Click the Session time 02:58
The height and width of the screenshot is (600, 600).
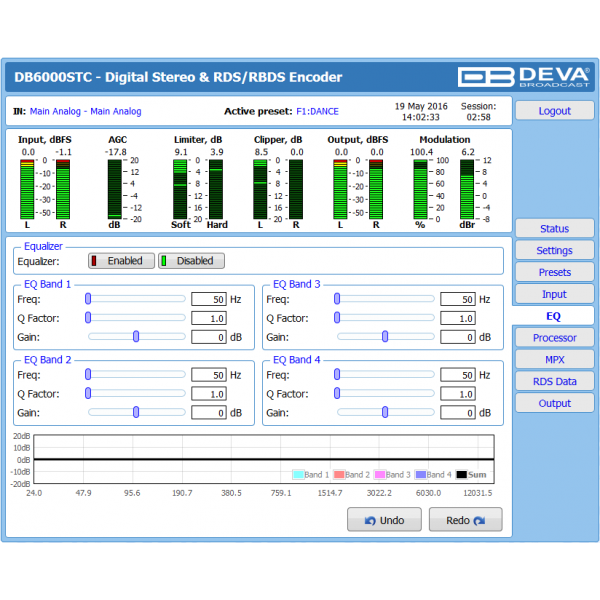click(x=478, y=117)
